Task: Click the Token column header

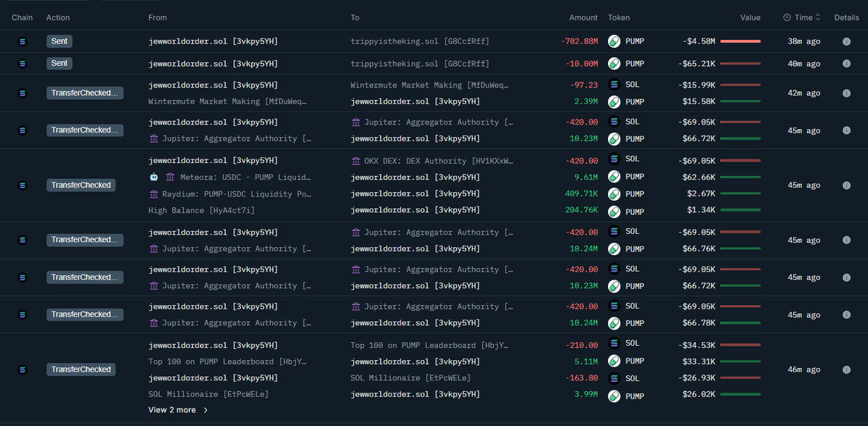Action: (x=619, y=17)
